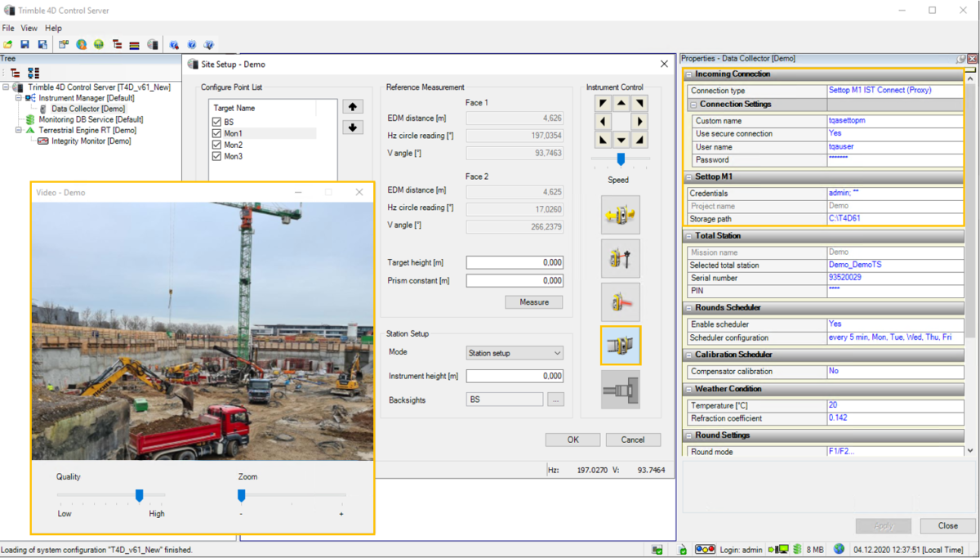Move the Mon1 target up with arrow
The height and width of the screenshot is (558, 980).
tap(353, 107)
